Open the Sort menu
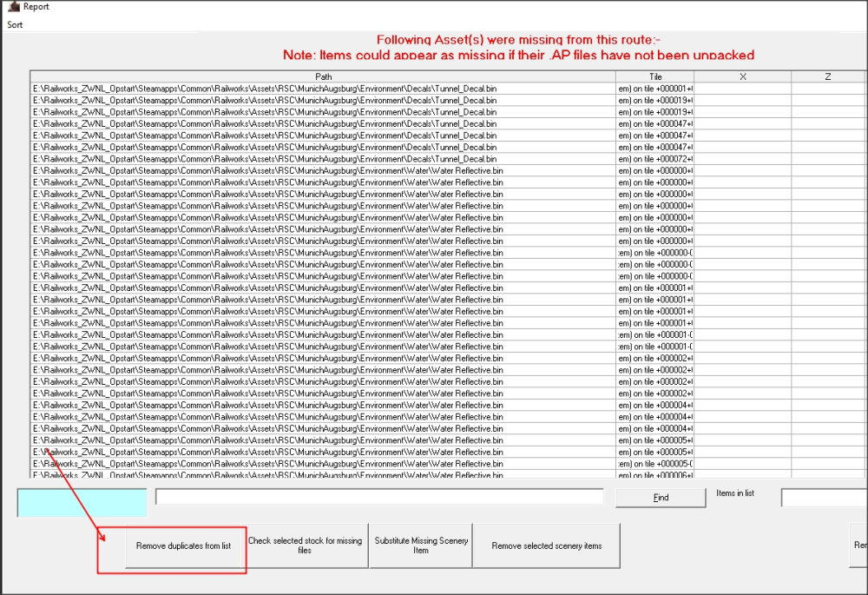868x595 pixels. click(x=15, y=24)
